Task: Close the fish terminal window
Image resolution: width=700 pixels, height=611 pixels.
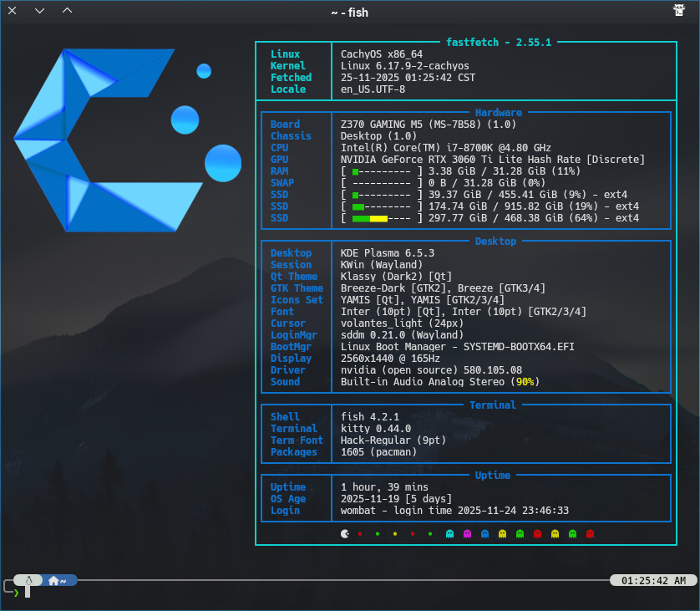Action: (13, 11)
